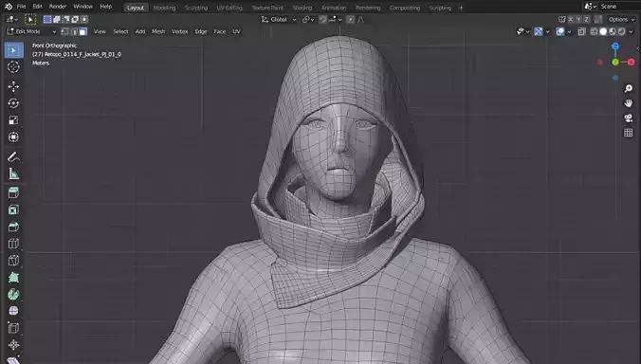641x364 pixels.
Task: Switch to the Animation workspace tab
Action: click(x=334, y=8)
